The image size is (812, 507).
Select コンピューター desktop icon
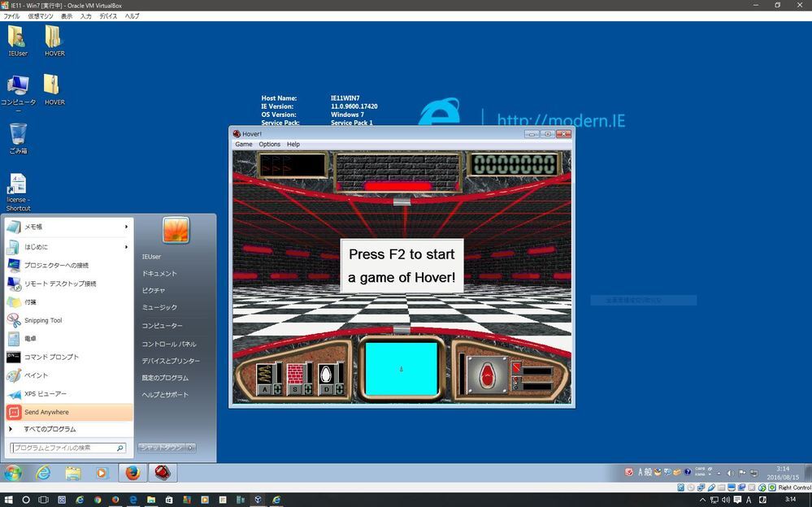click(x=18, y=94)
